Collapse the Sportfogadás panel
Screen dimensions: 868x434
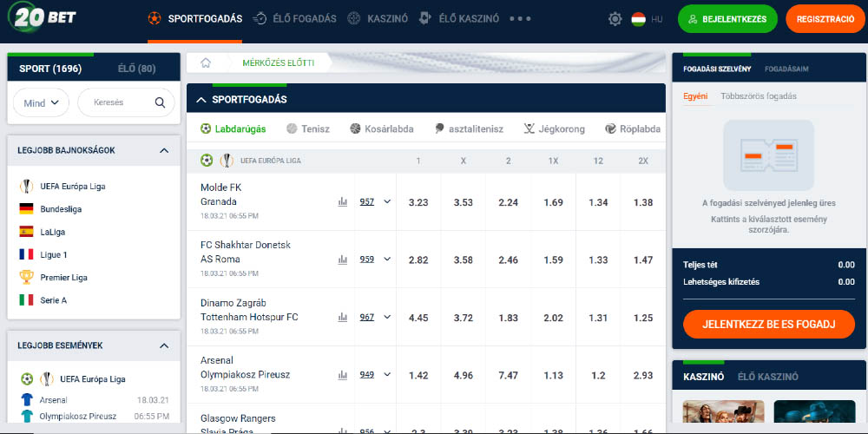pyautogui.click(x=201, y=100)
